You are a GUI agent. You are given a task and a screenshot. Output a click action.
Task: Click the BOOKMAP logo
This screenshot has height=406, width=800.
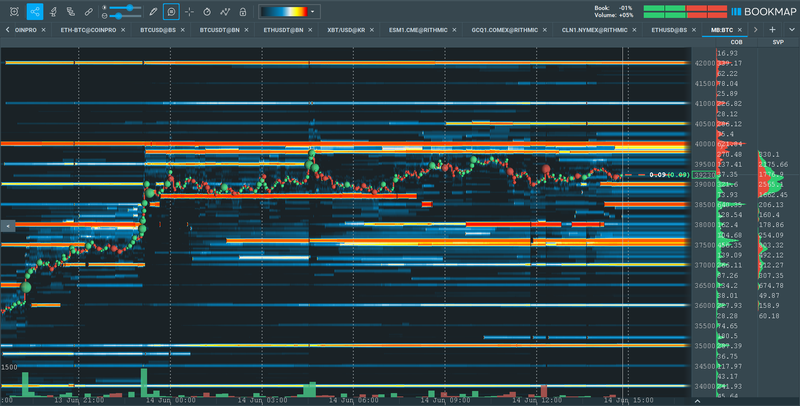tap(763, 12)
